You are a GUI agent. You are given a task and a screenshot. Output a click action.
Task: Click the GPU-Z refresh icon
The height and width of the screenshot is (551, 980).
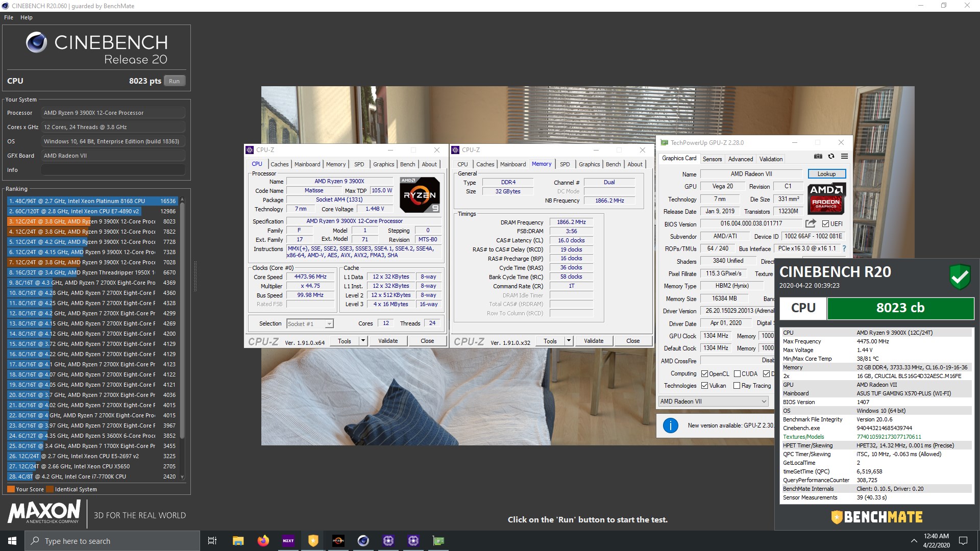831,157
